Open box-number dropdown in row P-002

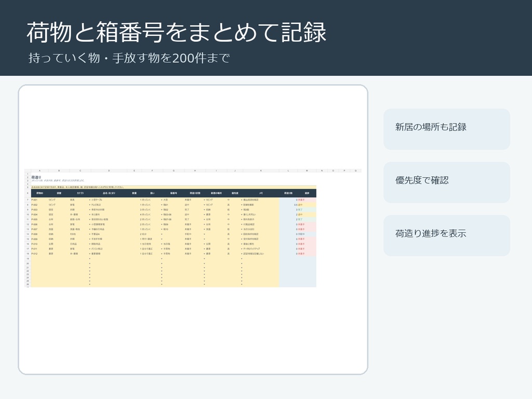(162, 205)
